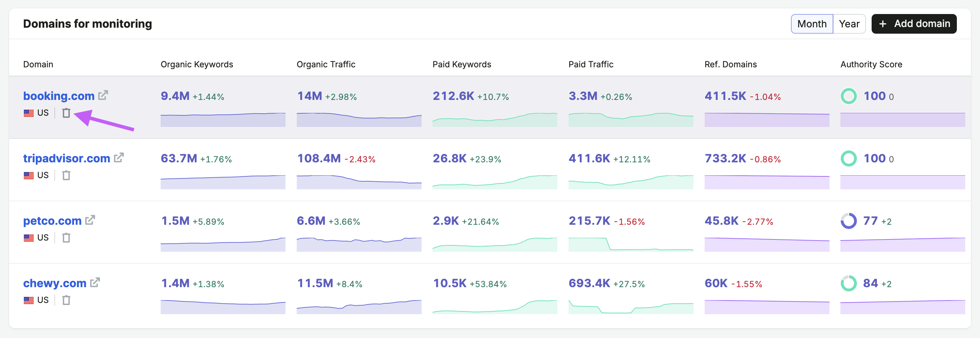
Task: Open chewy.com in new tab icon
Action: coord(95,282)
